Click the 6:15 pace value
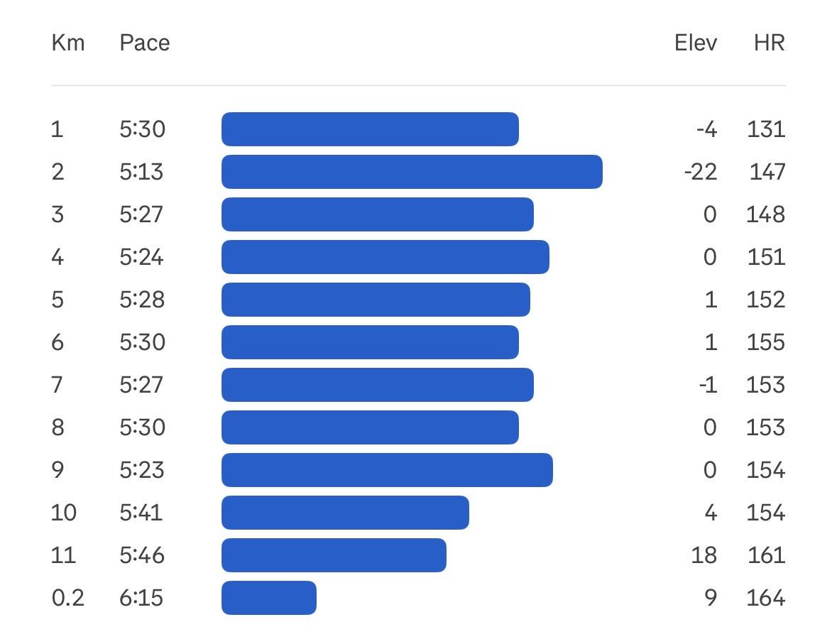The image size is (837, 644). [x=141, y=598]
